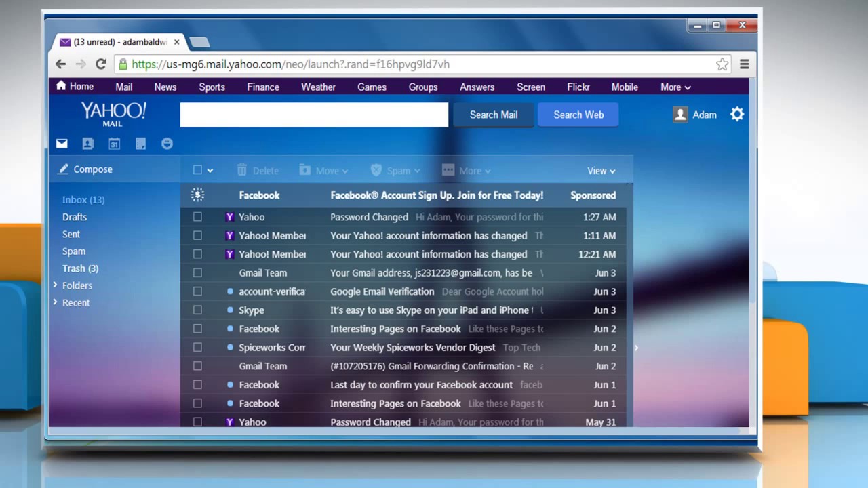This screenshot has width=868, height=488.
Task: Click the Yahoo sender icon on 1:27 AM email
Action: [230, 217]
